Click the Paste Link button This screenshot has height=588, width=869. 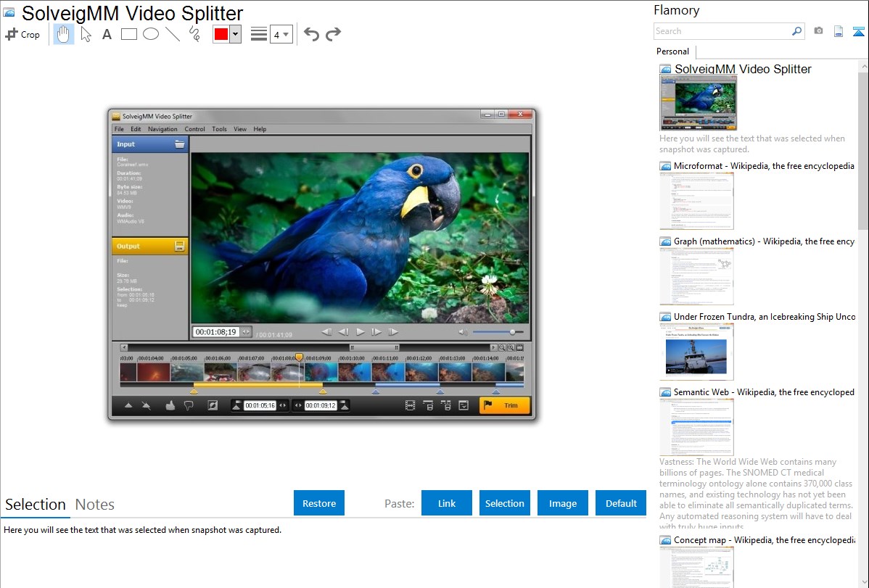(x=447, y=503)
